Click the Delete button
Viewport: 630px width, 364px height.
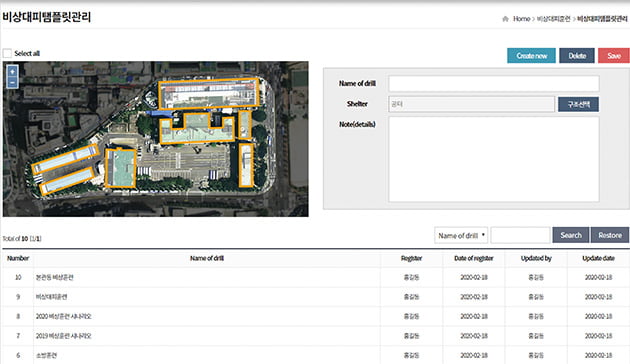[577, 56]
